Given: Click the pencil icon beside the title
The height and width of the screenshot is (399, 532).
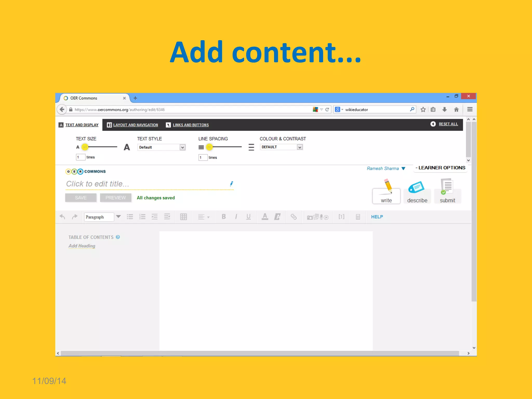Looking at the screenshot, I should coord(231,184).
